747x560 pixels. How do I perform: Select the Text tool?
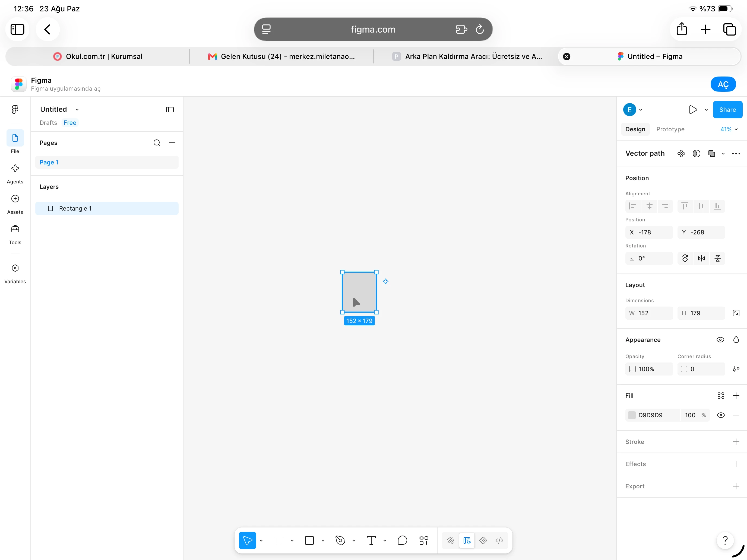coord(371,540)
